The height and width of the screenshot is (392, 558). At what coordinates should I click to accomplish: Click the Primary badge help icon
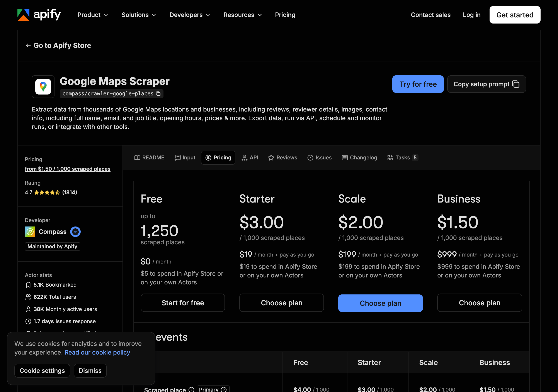tap(224, 389)
